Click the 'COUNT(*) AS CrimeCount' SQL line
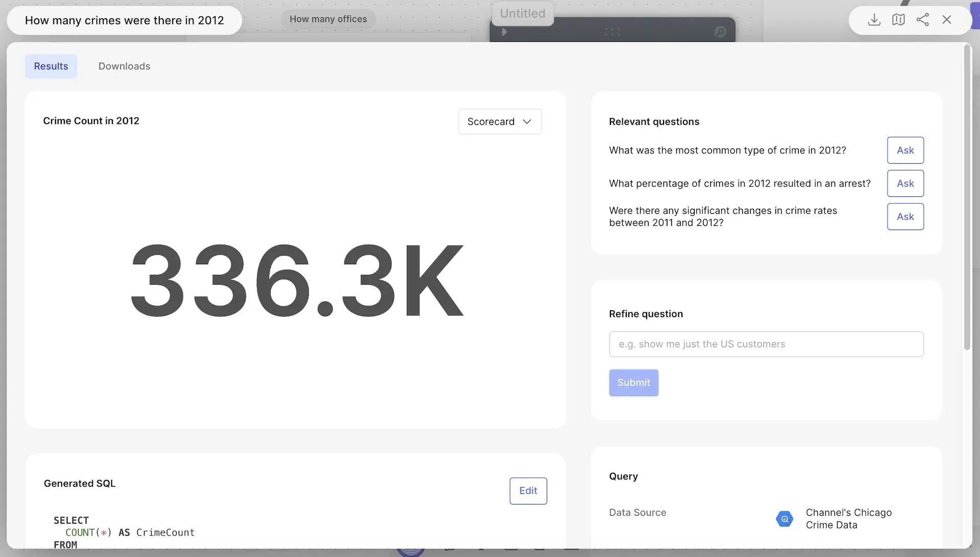Screen dimensions: 980x557 (130, 533)
